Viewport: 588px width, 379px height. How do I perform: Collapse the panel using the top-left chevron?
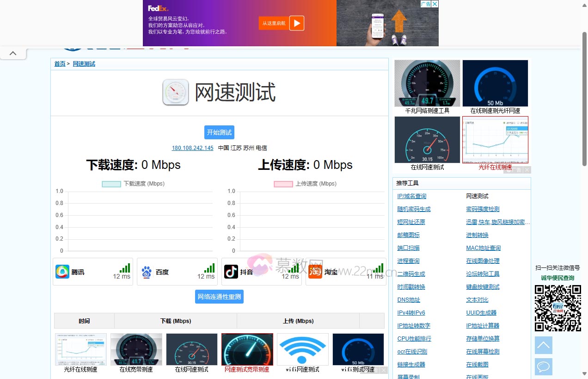pos(13,53)
